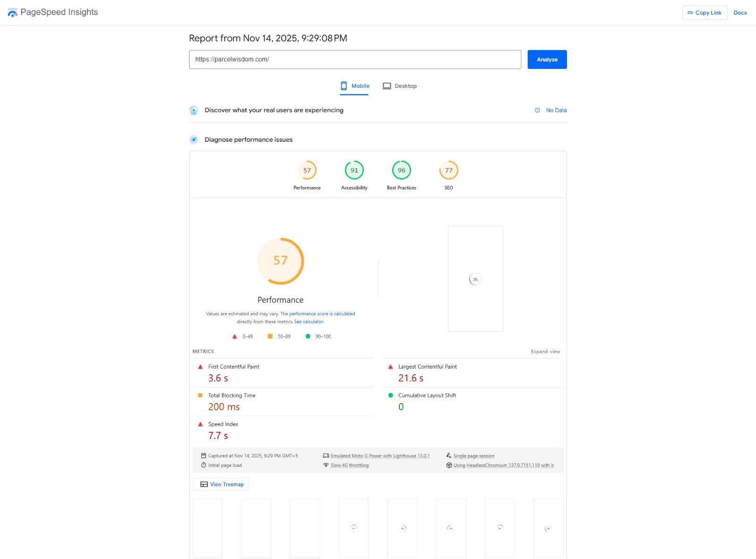Open the first filmstrip frame thumbnail

(207, 528)
